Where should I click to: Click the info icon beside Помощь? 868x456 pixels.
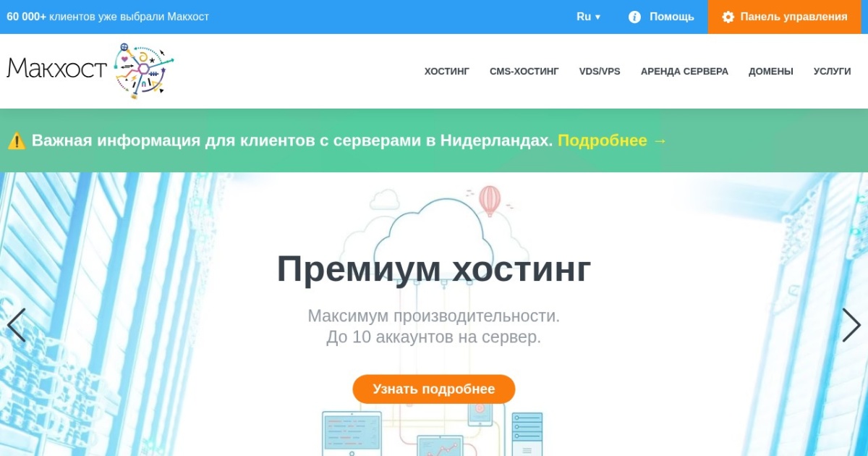(634, 17)
